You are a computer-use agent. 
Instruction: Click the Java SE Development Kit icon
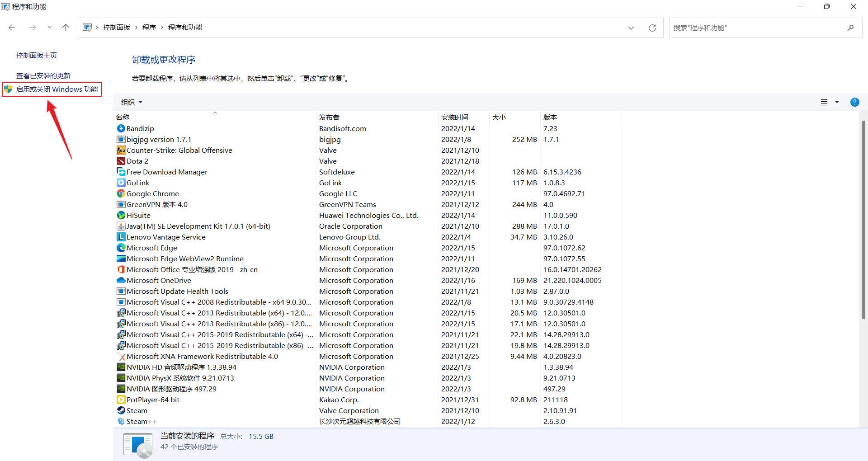pos(121,226)
